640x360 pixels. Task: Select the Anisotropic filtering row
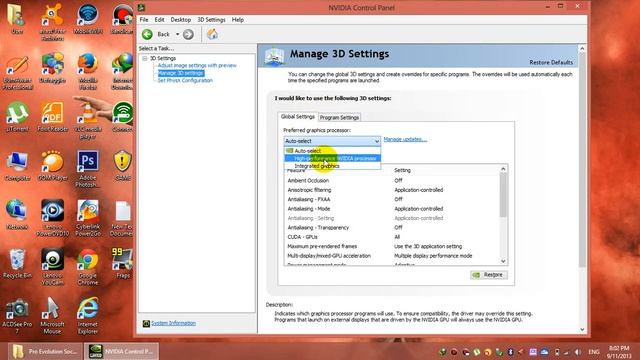(392, 190)
